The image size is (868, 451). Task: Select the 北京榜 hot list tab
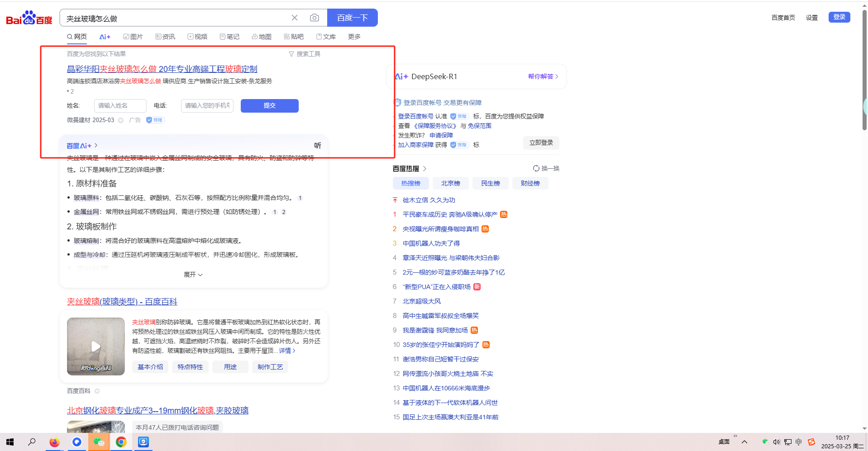[x=450, y=183]
